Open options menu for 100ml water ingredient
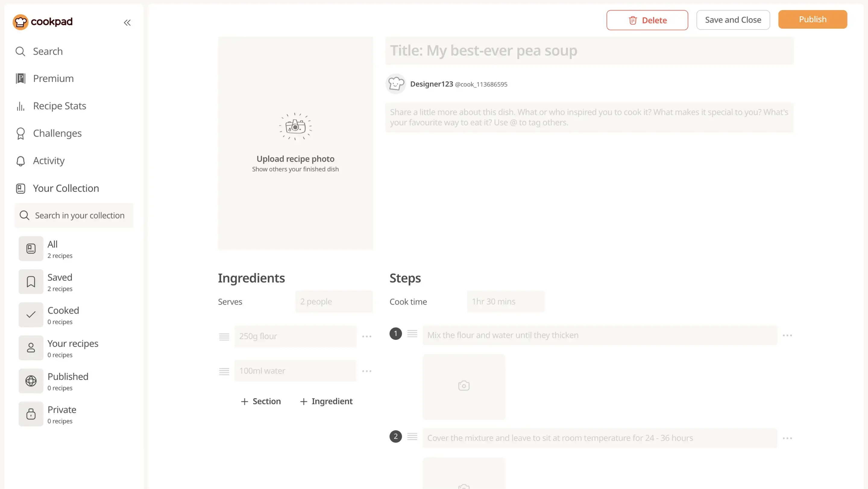 pyautogui.click(x=366, y=371)
